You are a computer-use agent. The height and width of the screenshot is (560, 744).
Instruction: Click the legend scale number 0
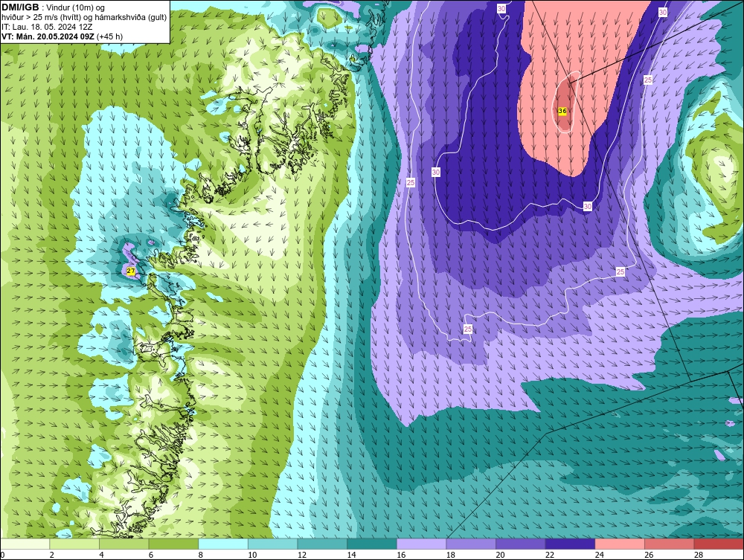(x=2, y=555)
